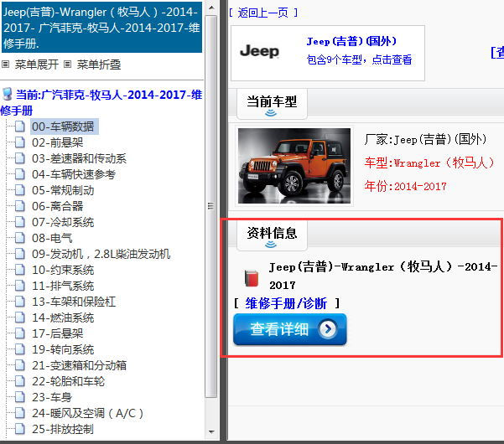
Task: Click the page icon beside 25-排放控制
Action: tap(19, 429)
